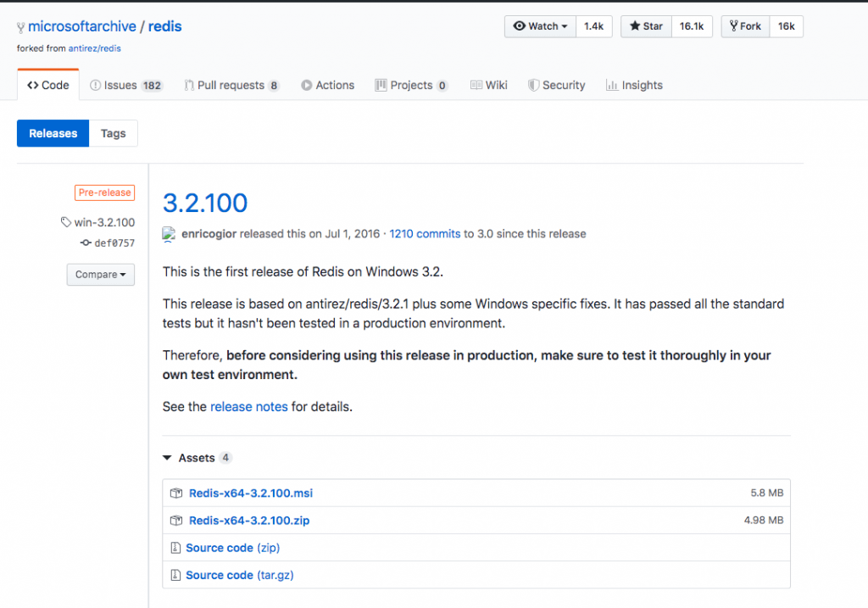Open the Insights tab
The image size is (868, 608).
click(634, 86)
